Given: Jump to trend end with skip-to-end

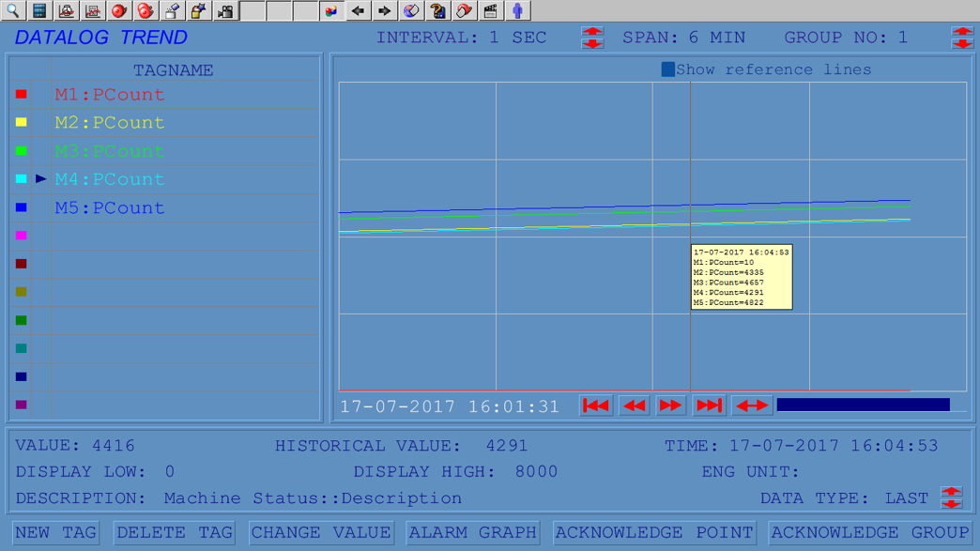Looking at the screenshot, I should click(x=709, y=406).
